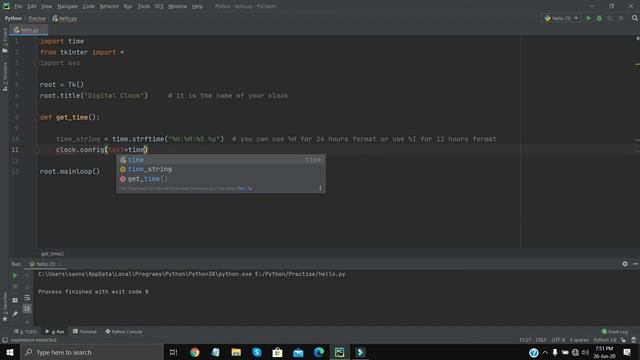The image size is (640, 360).
Task: Open the Help menu
Action: pyautogui.click(x=198, y=7)
